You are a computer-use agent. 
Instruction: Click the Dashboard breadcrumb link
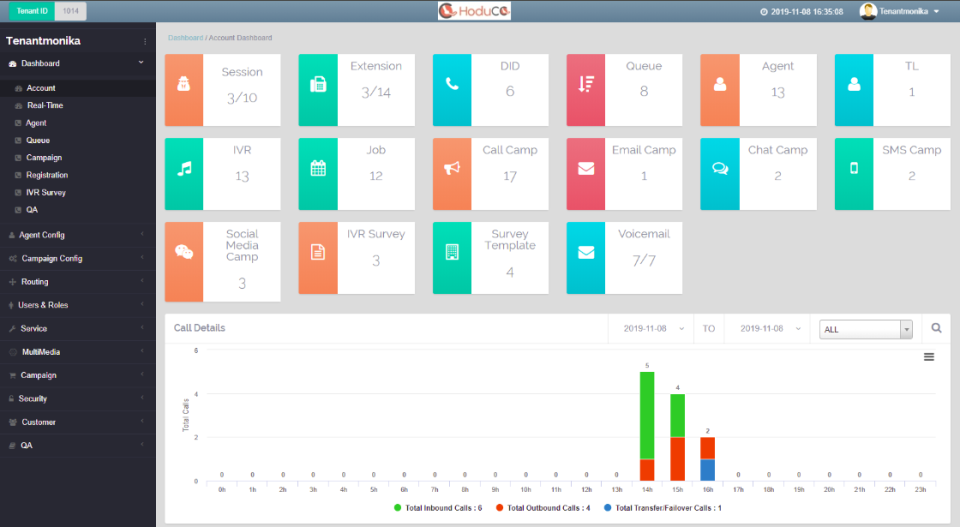(185, 38)
